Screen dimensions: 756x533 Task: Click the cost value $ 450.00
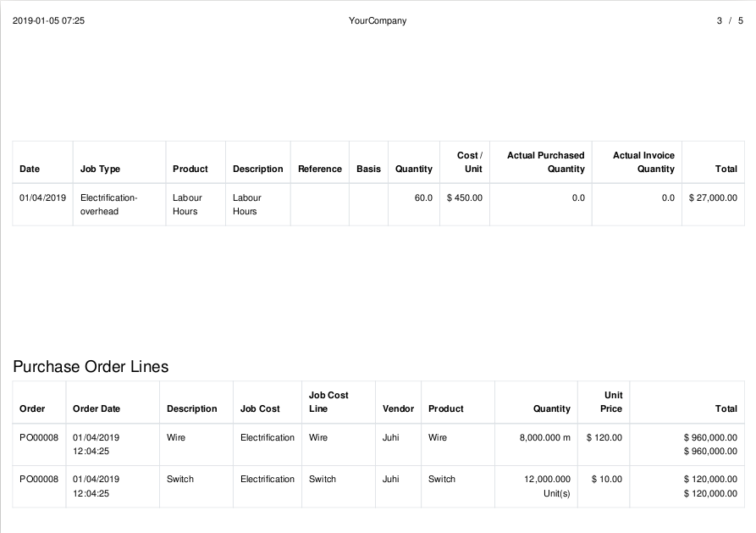click(464, 197)
